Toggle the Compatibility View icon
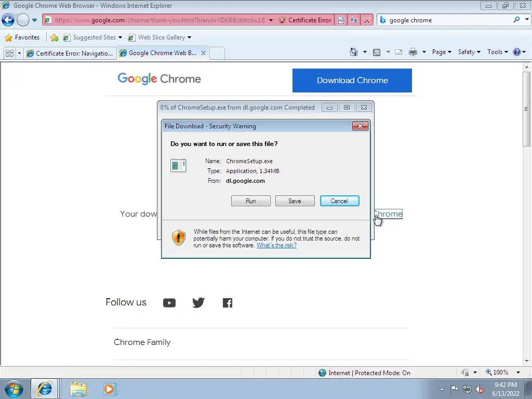This screenshot has height=399, width=532. coord(341,20)
